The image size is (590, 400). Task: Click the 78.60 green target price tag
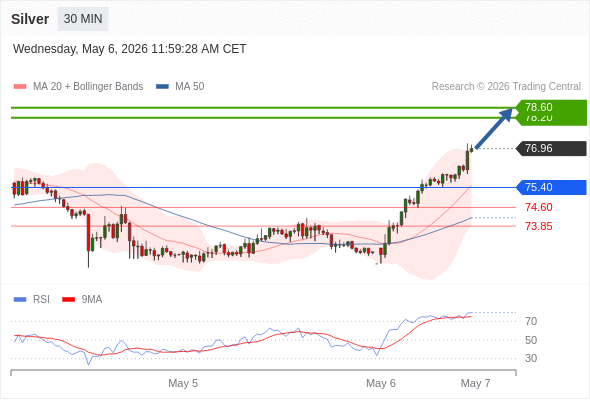(551, 107)
